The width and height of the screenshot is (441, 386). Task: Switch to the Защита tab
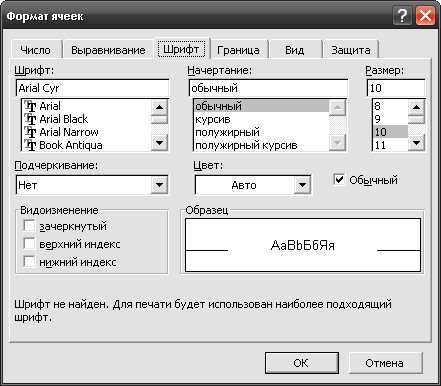pyautogui.click(x=351, y=50)
